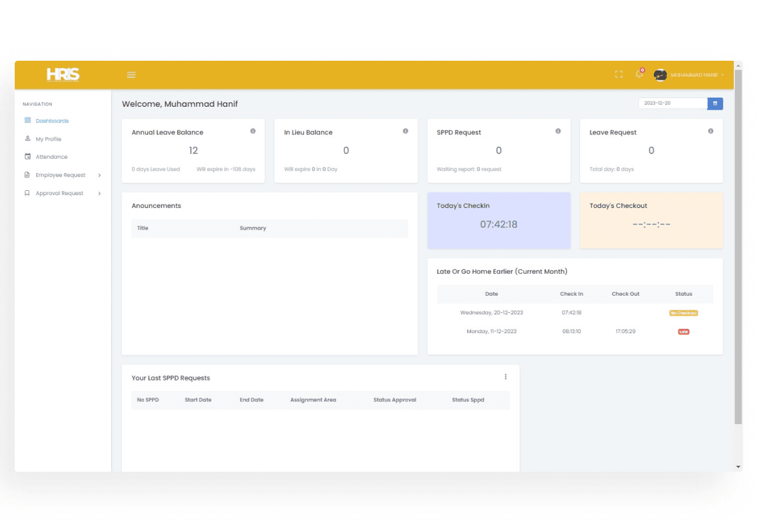This screenshot has width=757, height=532.
Task: Click the Attendance calendar icon
Action: [x=27, y=156]
